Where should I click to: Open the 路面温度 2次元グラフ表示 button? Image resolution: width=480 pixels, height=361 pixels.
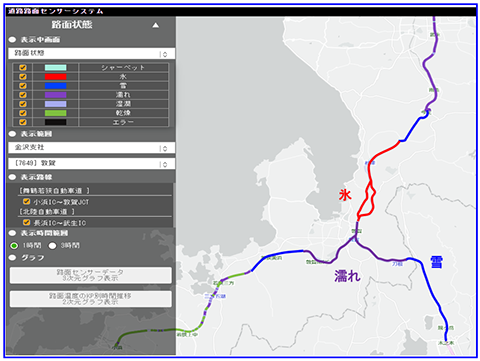[x=91, y=299]
